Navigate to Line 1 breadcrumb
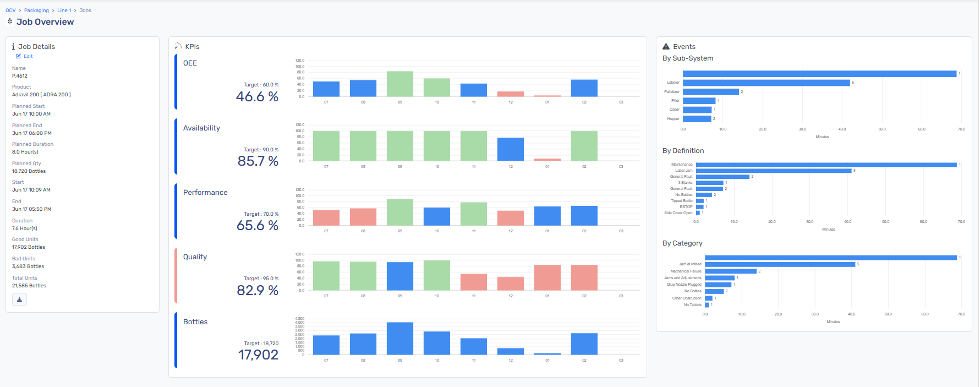 point(64,10)
